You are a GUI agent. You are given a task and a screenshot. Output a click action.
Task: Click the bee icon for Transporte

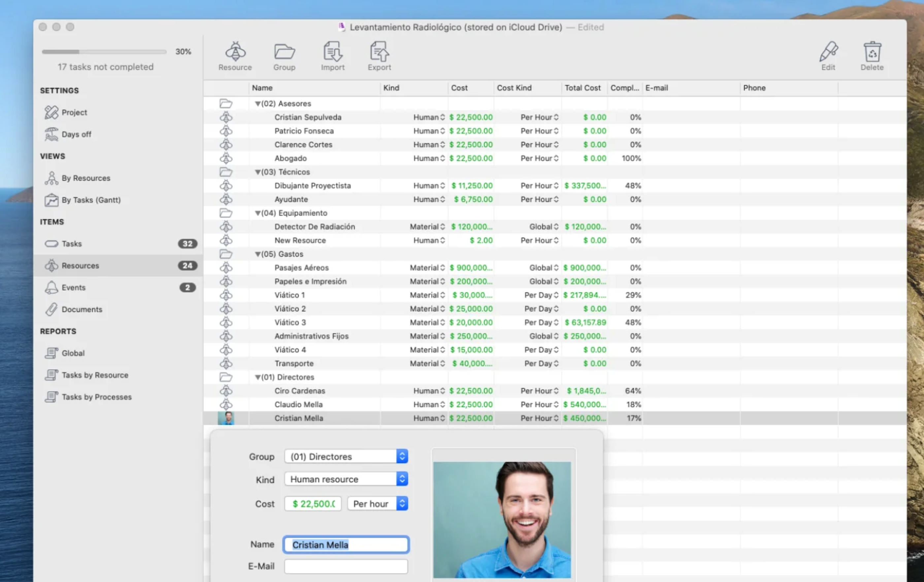226,363
